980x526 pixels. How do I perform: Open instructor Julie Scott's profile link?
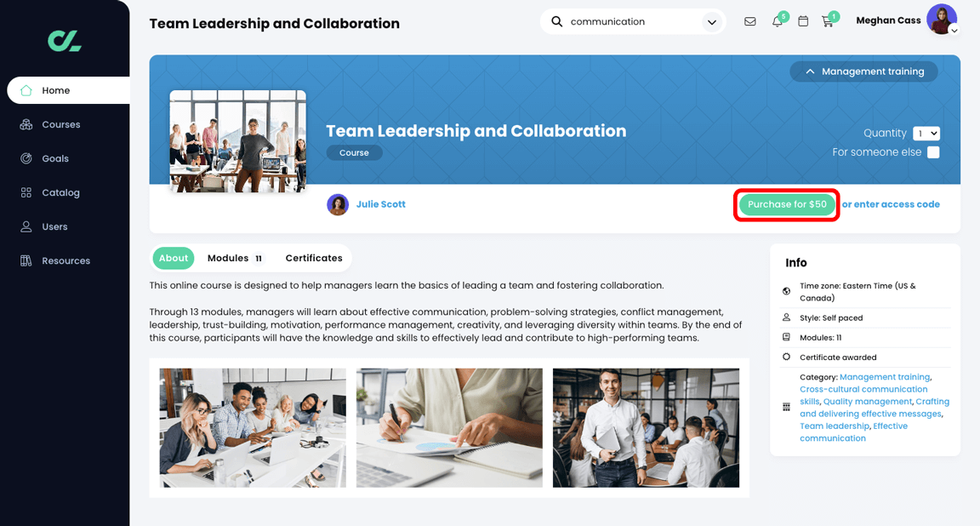click(x=380, y=204)
